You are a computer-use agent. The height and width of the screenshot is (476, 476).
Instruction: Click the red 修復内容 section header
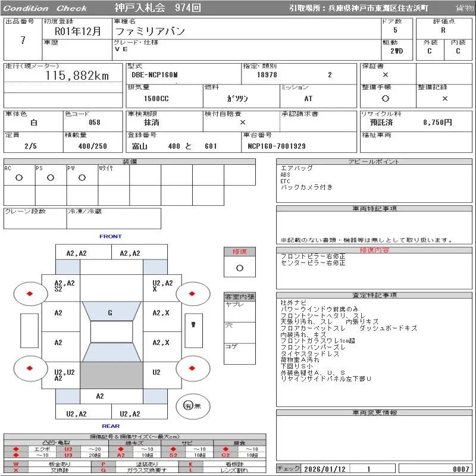pos(374,250)
